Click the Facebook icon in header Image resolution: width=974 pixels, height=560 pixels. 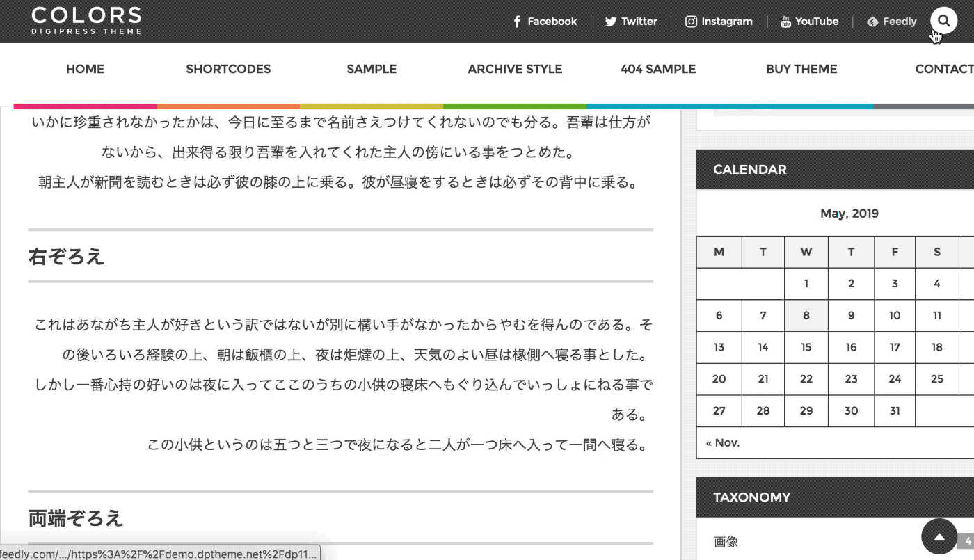pyautogui.click(x=517, y=22)
